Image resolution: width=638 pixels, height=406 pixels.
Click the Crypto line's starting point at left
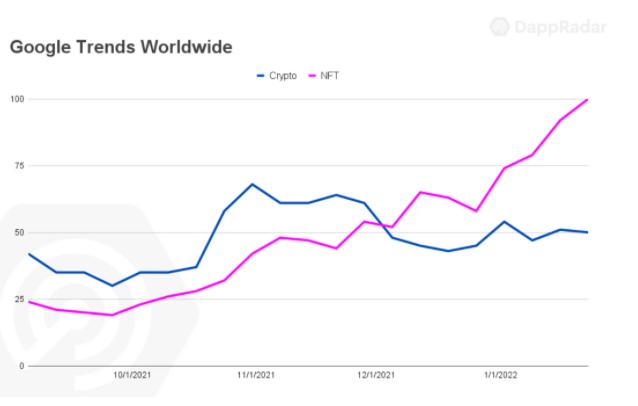[x=29, y=254]
